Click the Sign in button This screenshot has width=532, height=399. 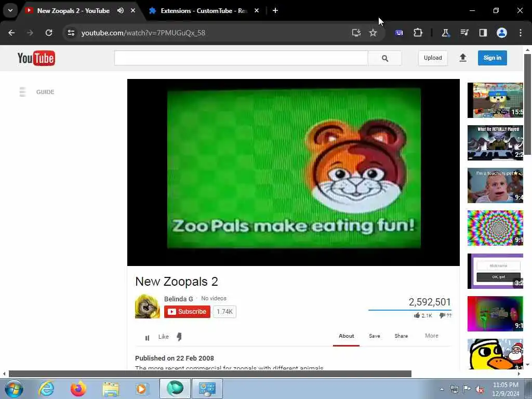(x=493, y=58)
